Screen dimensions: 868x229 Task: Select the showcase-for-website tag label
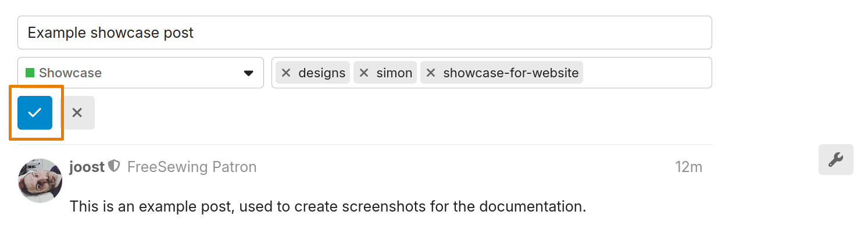pos(511,73)
